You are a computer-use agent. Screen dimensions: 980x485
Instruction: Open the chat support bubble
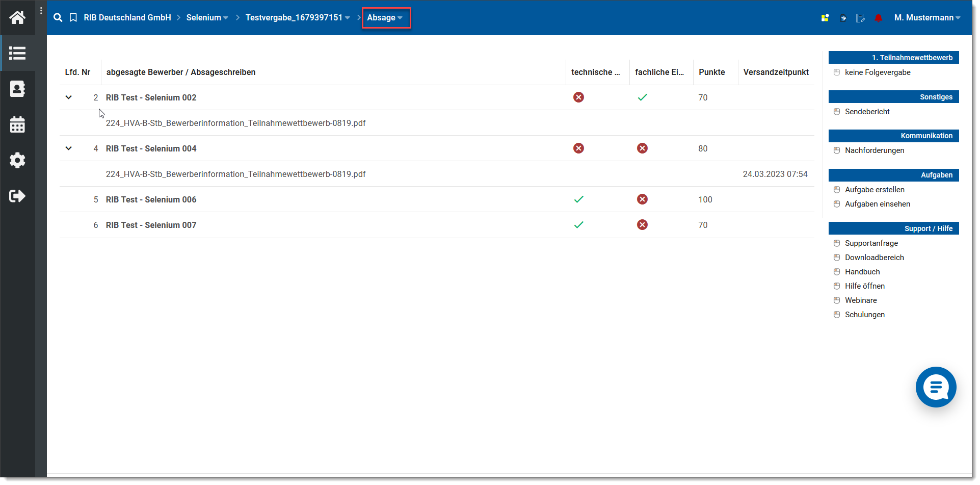point(936,387)
